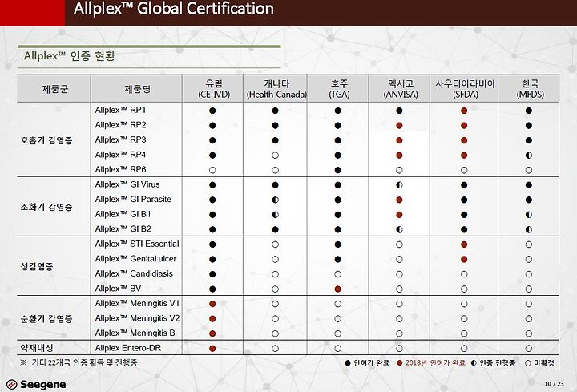Select Meningitis V2 empty circle under MFDS
This screenshot has width=577, height=392.
click(x=529, y=319)
